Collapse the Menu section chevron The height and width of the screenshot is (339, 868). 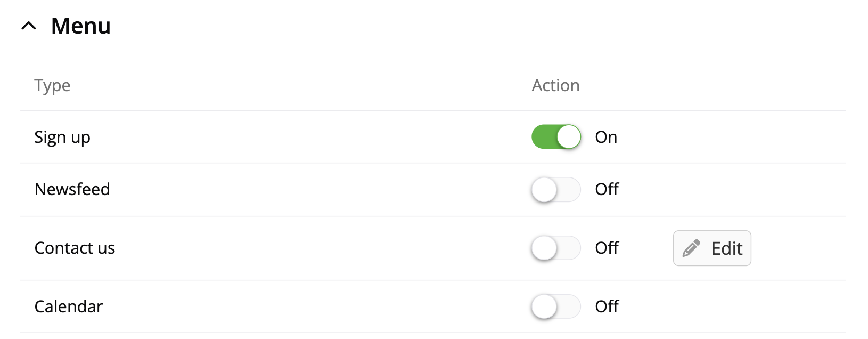click(29, 26)
